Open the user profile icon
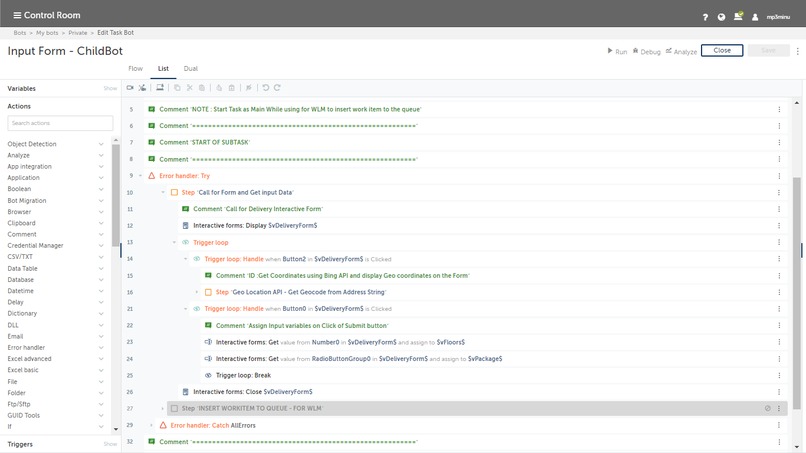Screen dimensions: 806x453 click(755, 17)
